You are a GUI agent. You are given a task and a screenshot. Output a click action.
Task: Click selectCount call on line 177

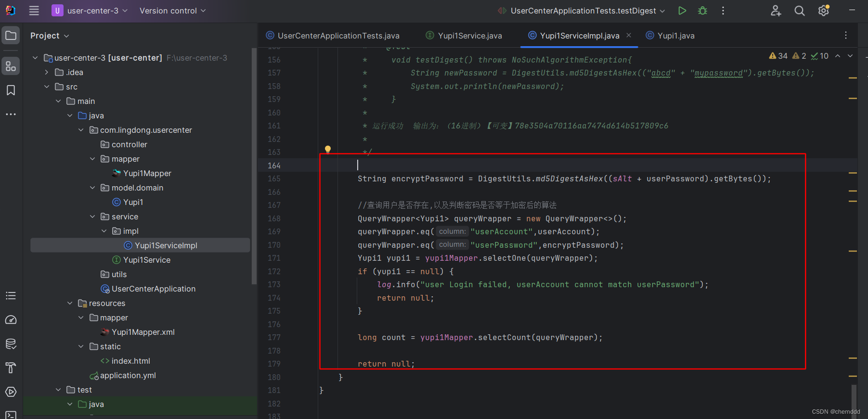(x=504, y=337)
